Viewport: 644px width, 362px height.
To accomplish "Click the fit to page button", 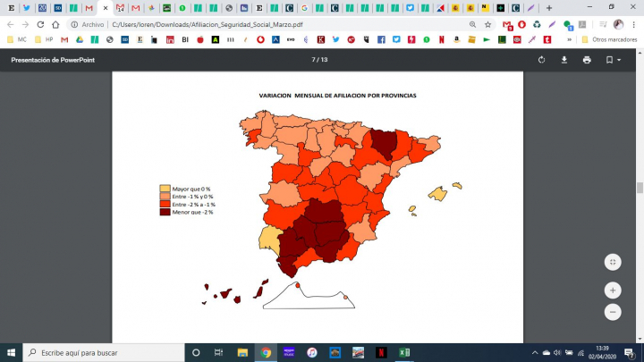I will (x=613, y=262).
